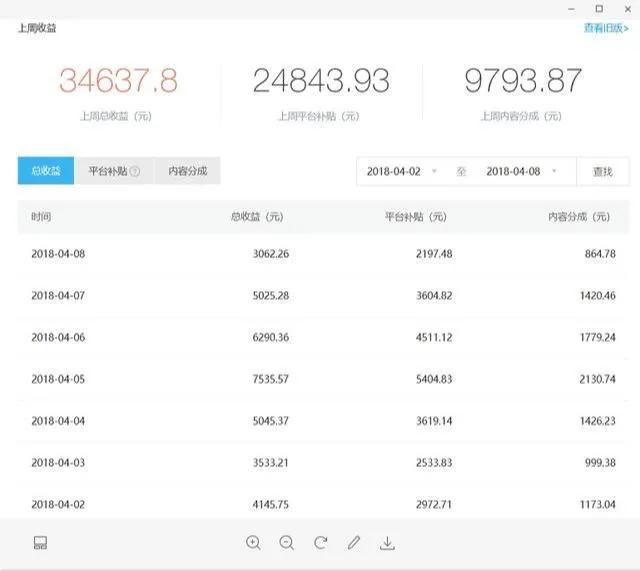Image resolution: width=640 pixels, height=571 pixels.
Task: Click the 内容分成 (元) column header
Action: [579, 217]
